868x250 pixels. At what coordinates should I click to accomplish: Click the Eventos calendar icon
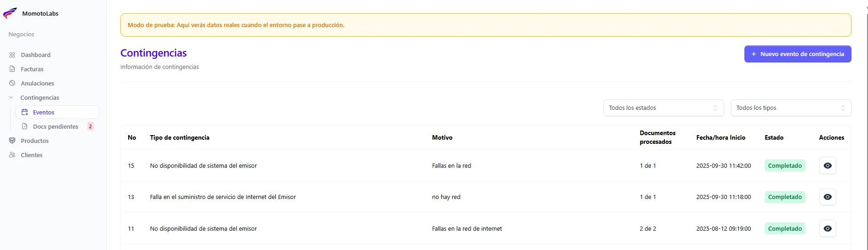25,112
